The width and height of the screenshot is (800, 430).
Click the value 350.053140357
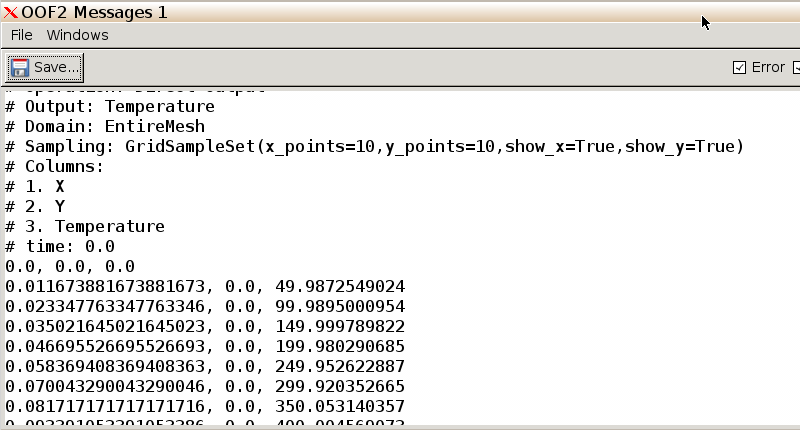point(340,406)
